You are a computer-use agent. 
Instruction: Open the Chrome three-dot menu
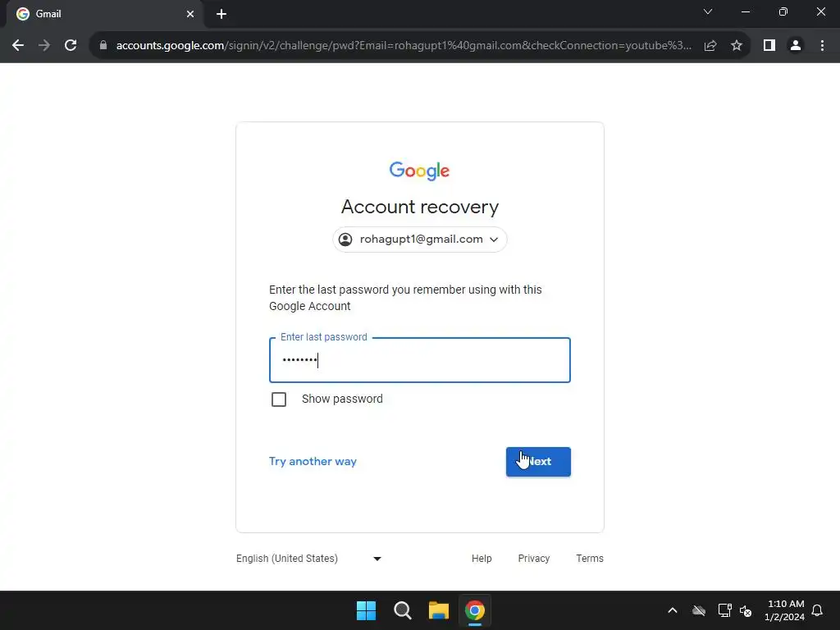pos(822,46)
